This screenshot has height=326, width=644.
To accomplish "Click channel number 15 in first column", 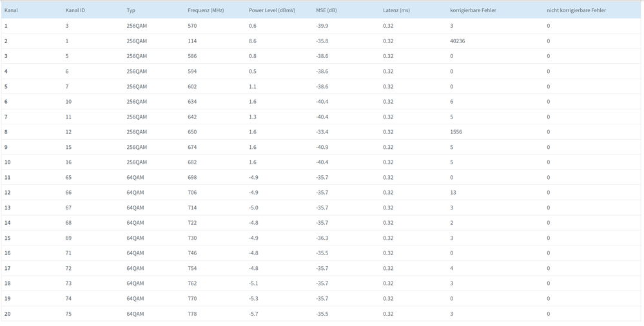I will (8, 238).
